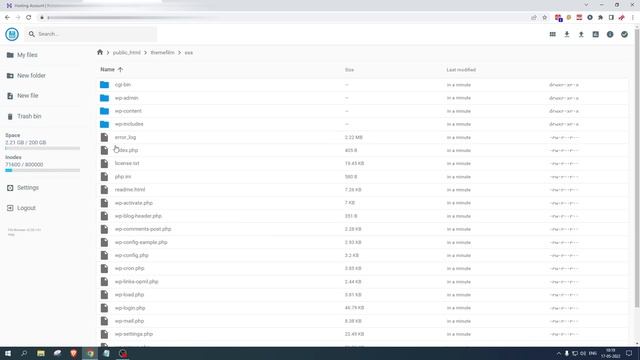Screen dimensions: 640x360
Task: Select the wp-load.php file
Action: [362, 295]
